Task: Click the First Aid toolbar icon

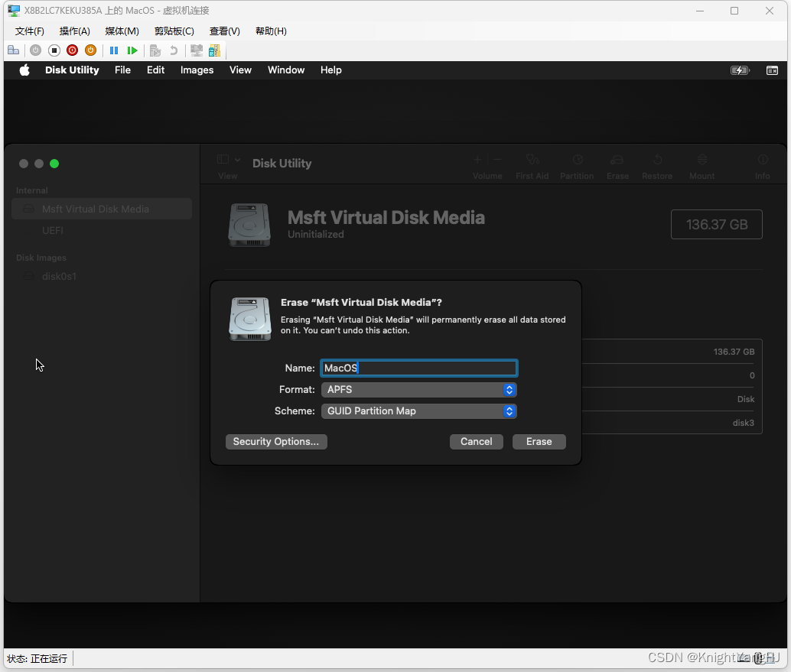Action: tap(532, 160)
